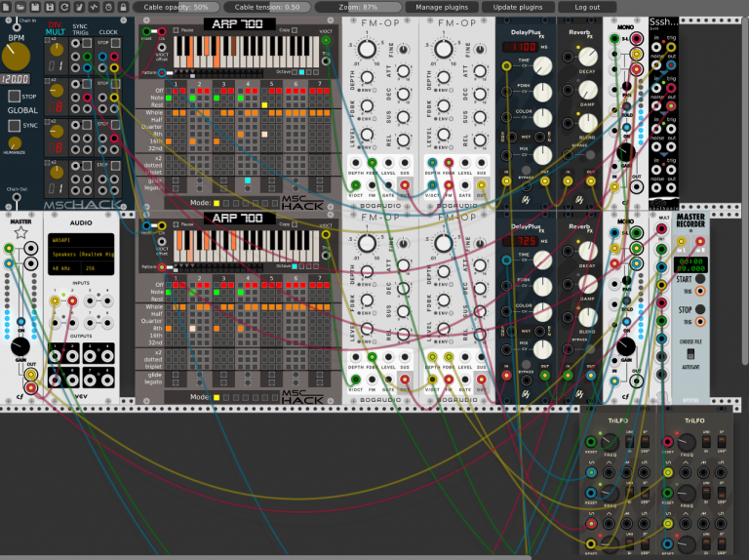The image size is (749, 560).
Task: Click the clock module Chain Out jack
Action: 17,197
